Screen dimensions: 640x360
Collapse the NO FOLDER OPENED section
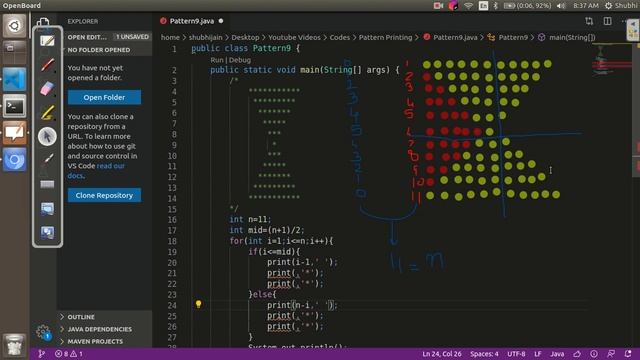point(105,50)
